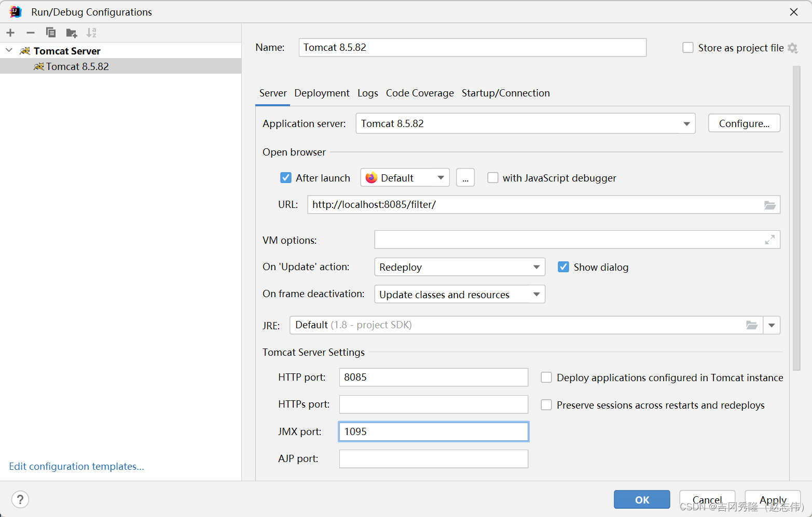Click the Tomcat Server group cat icon
Image resolution: width=812 pixels, height=517 pixels.
(x=25, y=51)
